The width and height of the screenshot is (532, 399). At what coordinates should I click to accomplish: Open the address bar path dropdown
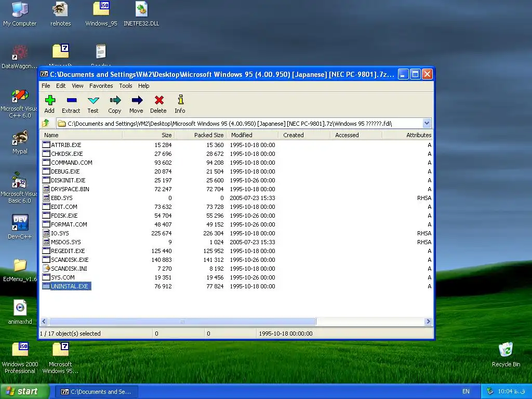coord(427,124)
